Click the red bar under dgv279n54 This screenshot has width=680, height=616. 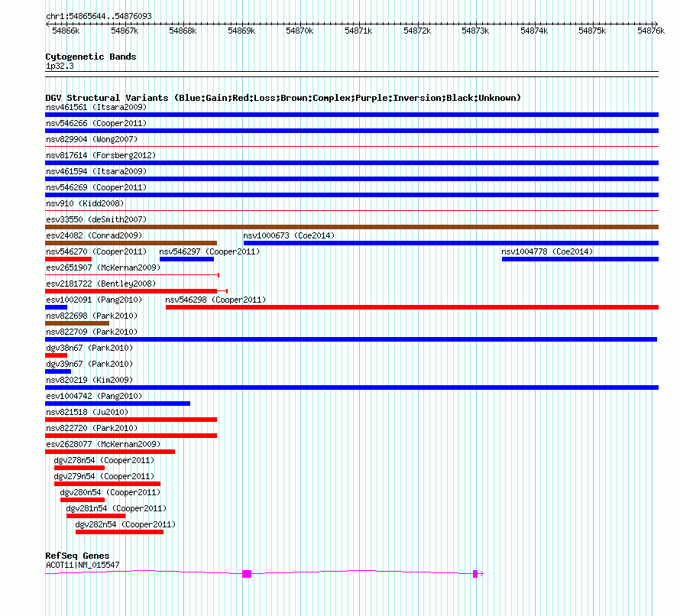pyautogui.click(x=107, y=484)
